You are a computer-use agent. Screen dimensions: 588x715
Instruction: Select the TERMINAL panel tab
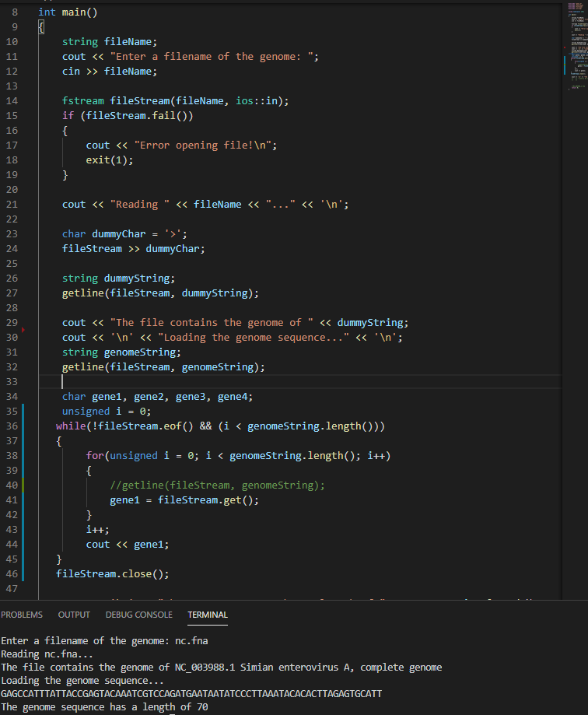pos(208,615)
